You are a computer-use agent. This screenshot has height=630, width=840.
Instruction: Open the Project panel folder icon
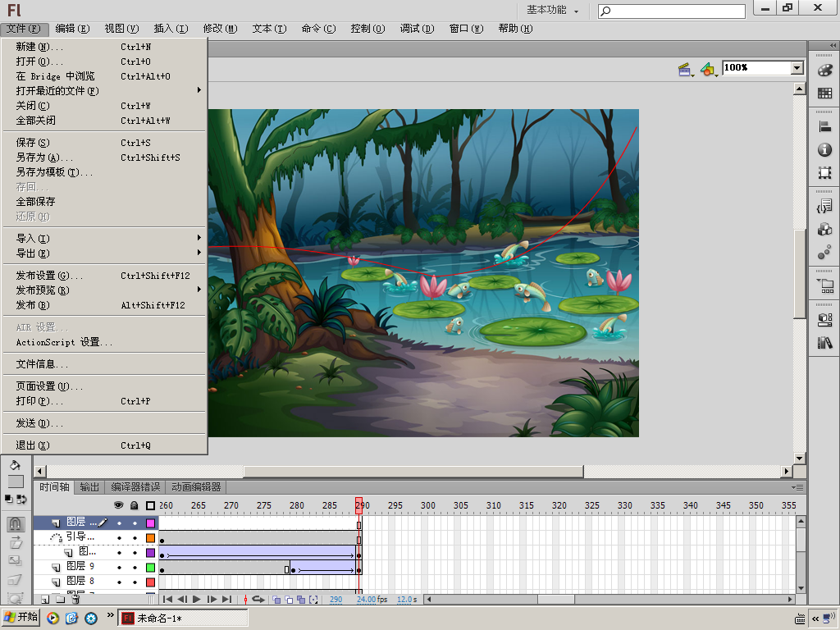point(825,285)
